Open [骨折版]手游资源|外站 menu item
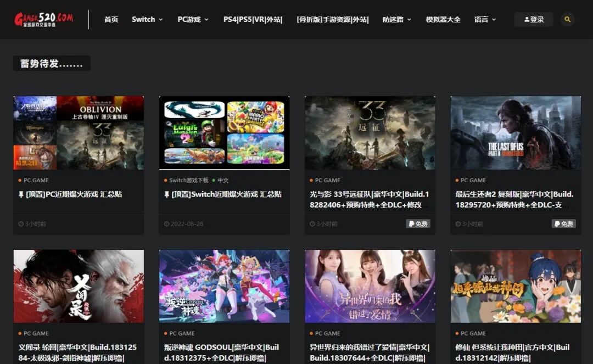This screenshot has height=364, width=593. click(332, 19)
